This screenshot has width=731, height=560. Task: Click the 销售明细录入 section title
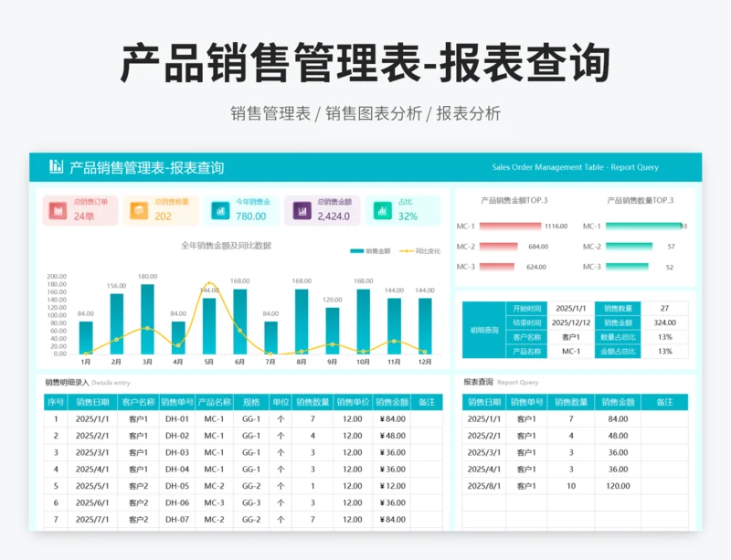67,383
